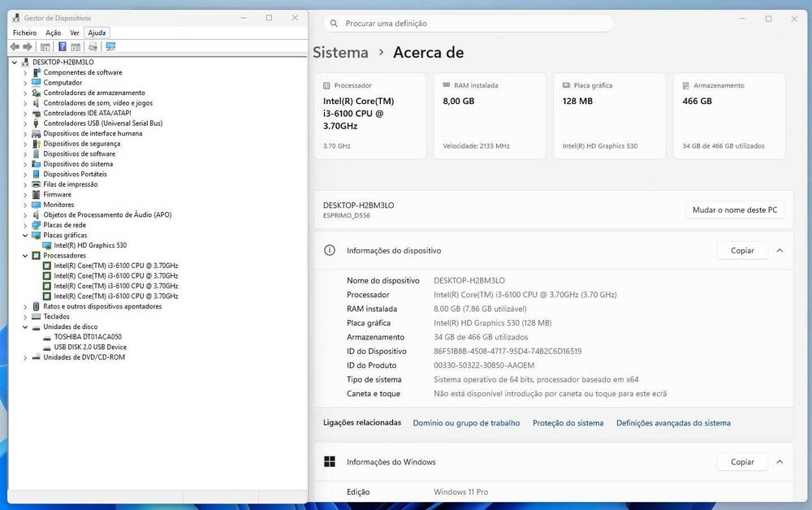Image resolution: width=812 pixels, height=510 pixels.
Task: Click the Windows logo icon beside Informações do Windows
Action: pos(330,462)
